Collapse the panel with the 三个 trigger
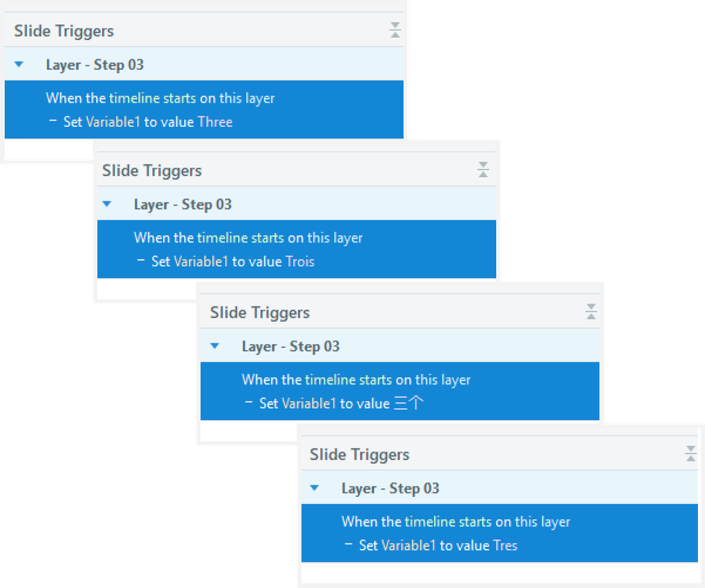Screen dimensions: 705x588 [591, 311]
